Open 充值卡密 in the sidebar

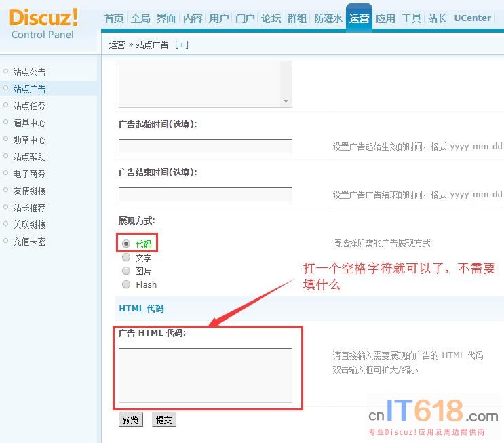click(29, 242)
